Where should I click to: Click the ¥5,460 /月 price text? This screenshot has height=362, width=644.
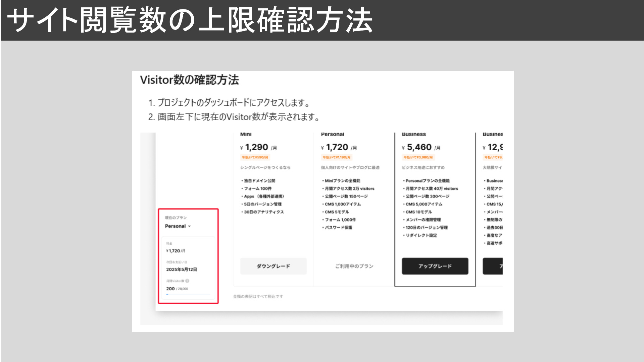[x=421, y=147]
